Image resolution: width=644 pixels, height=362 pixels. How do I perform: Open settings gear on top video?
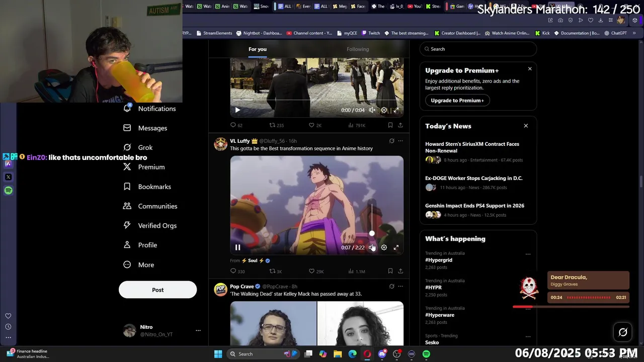pos(384,110)
